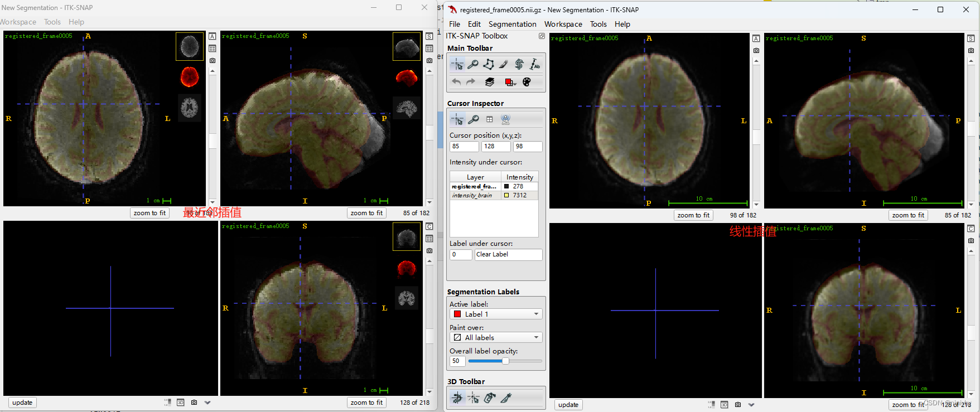Screen dimensions: 980x412
Task: Select the Annotation ruler tool in Main Toolbar
Action: pos(535,65)
